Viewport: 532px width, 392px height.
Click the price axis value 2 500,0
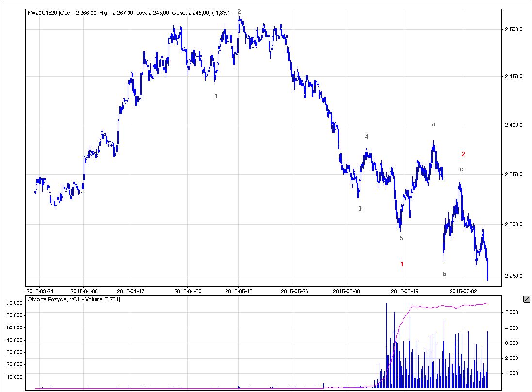[514, 29]
